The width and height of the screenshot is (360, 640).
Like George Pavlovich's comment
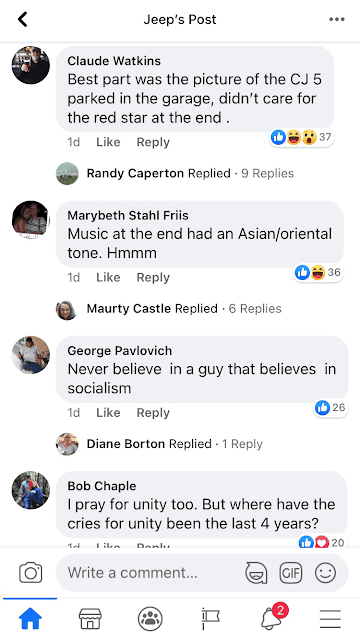click(x=108, y=413)
